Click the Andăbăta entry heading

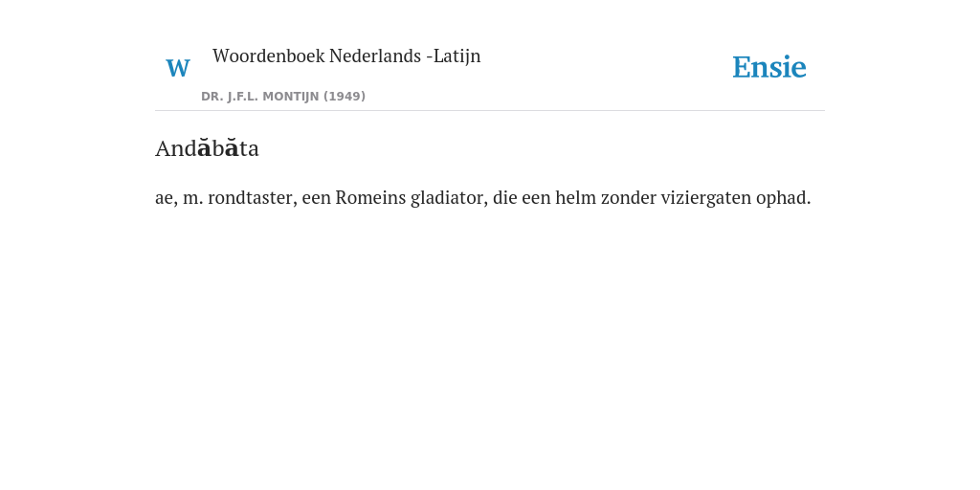coord(207,148)
